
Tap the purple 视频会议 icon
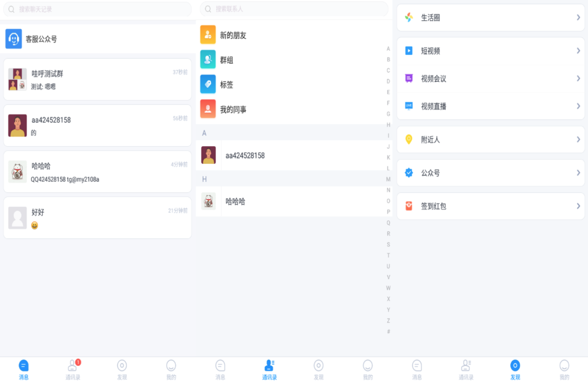(x=409, y=78)
